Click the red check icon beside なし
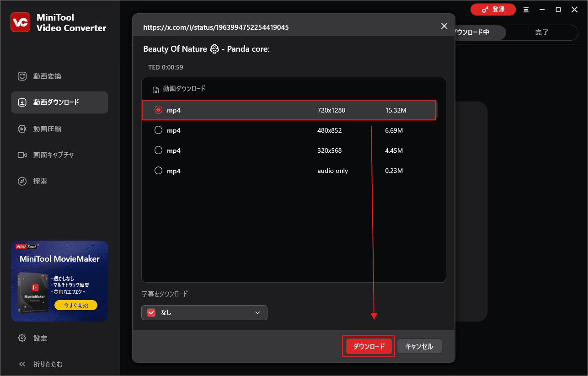The width and height of the screenshot is (588, 376). [x=151, y=312]
